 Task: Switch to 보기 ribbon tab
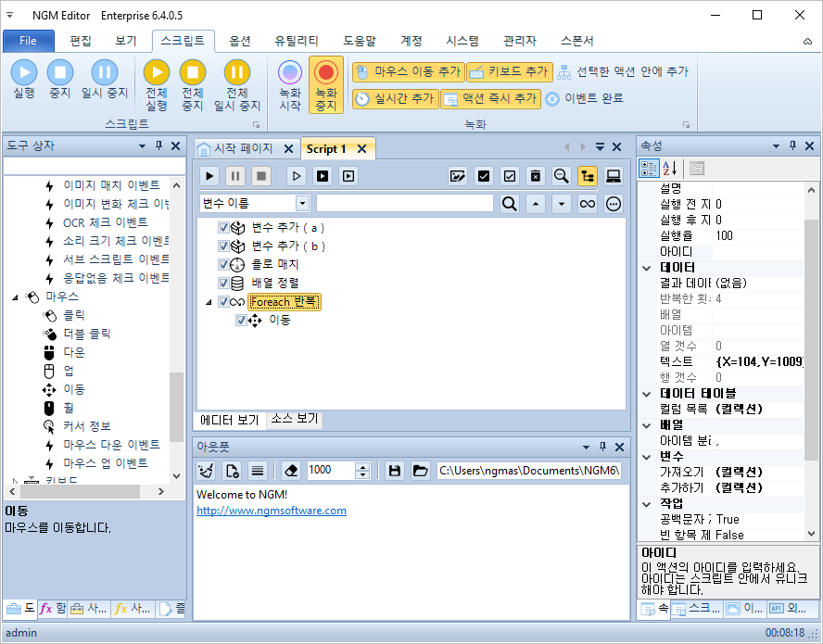point(126,41)
